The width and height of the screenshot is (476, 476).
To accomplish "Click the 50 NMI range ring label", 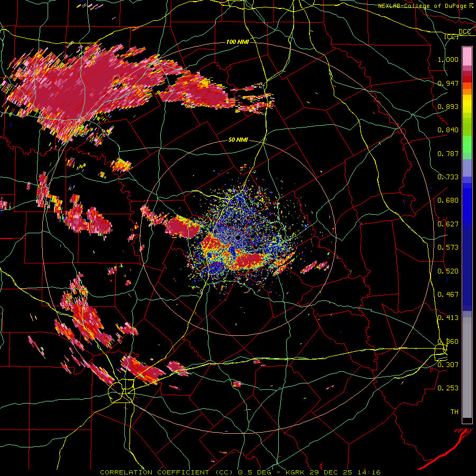I will pyautogui.click(x=238, y=140).
